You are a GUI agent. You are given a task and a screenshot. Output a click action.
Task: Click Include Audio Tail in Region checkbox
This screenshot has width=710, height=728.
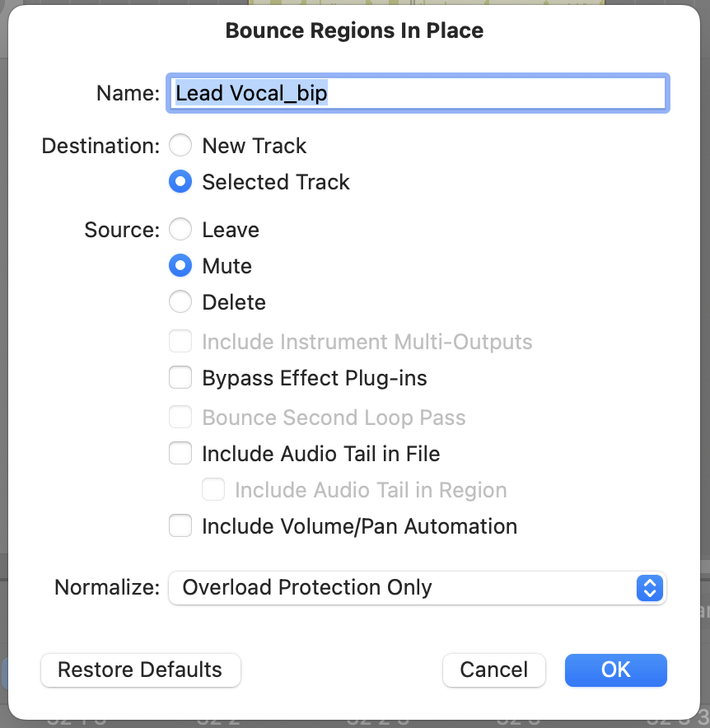click(213, 490)
